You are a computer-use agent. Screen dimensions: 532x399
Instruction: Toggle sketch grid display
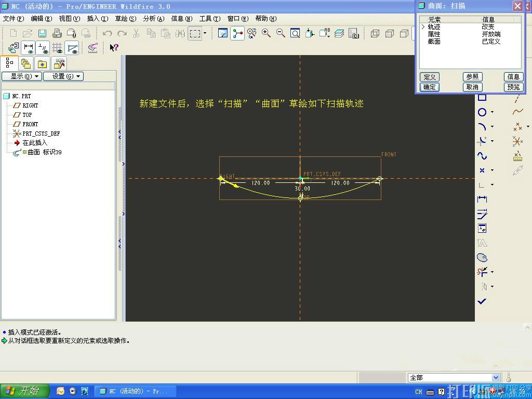[57, 48]
